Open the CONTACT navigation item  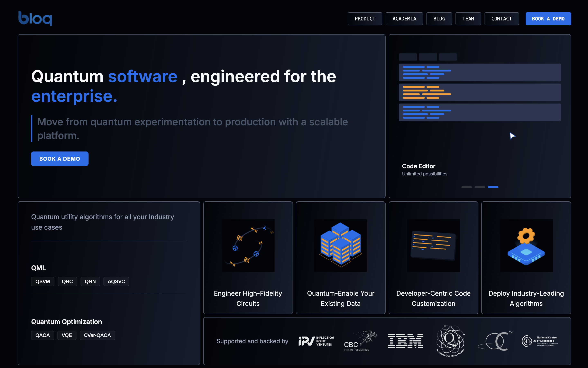(x=502, y=19)
